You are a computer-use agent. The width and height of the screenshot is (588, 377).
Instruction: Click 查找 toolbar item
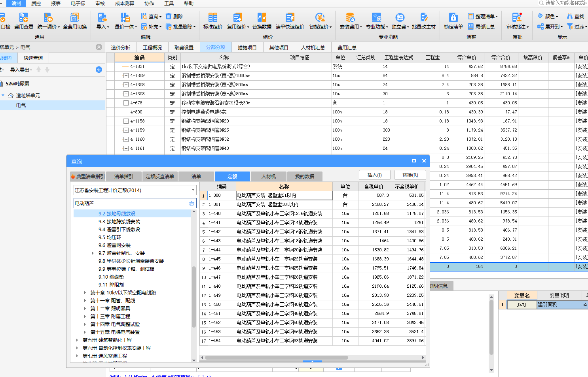point(576,16)
